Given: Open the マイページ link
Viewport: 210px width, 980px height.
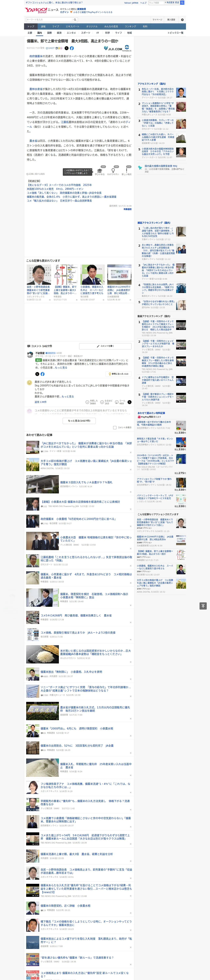Looking at the screenshot, I should (x=157, y=20).
